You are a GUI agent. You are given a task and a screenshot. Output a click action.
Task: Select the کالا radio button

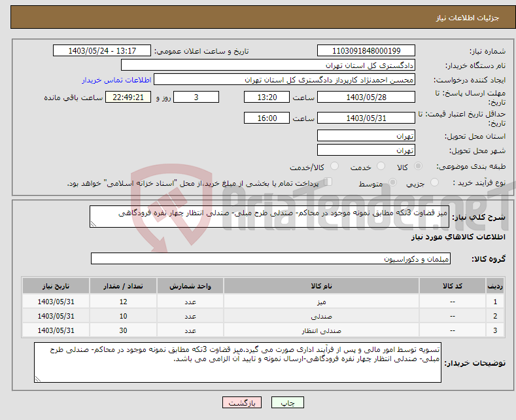pyautogui.click(x=418, y=166)
